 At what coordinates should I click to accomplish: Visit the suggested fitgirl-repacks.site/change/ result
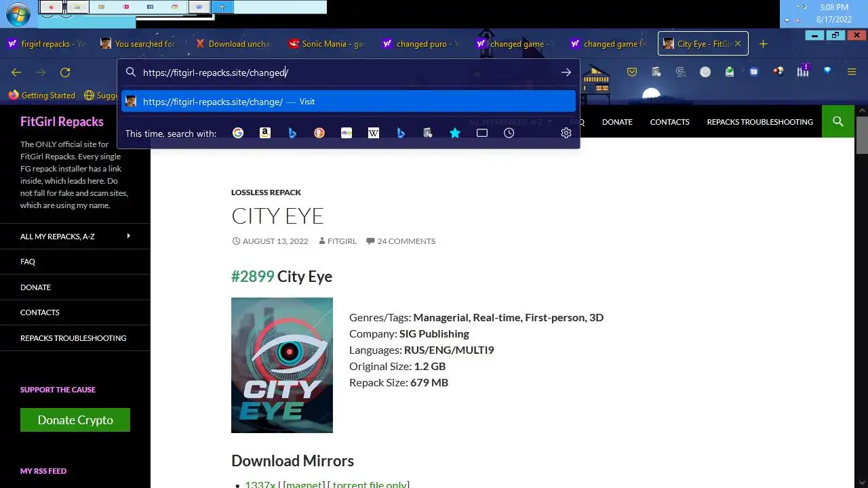(x=349, y=102)
